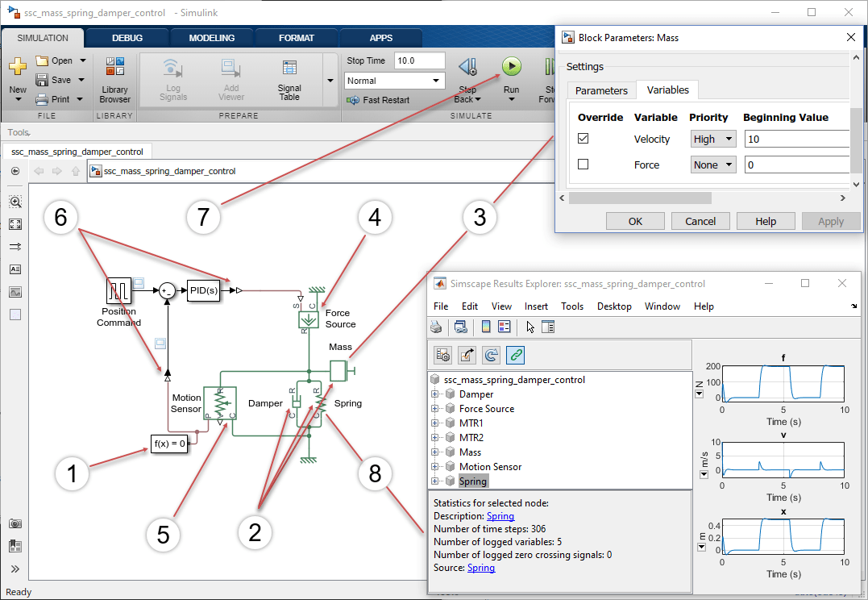Click the Open Property Inspector icon
This screenshot has height=600, width=868.
click(548, 327)
